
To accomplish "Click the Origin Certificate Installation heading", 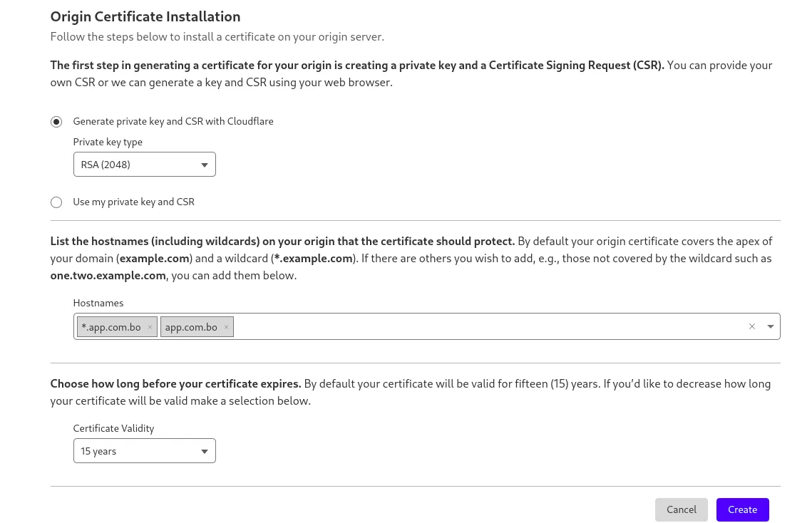I will (145, 16).
